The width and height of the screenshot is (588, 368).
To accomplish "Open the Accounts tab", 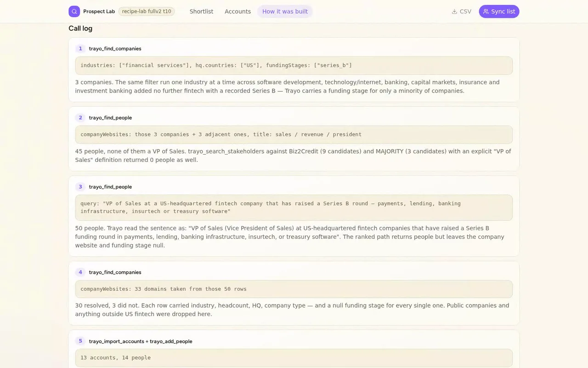I will (x=237, y=11).
